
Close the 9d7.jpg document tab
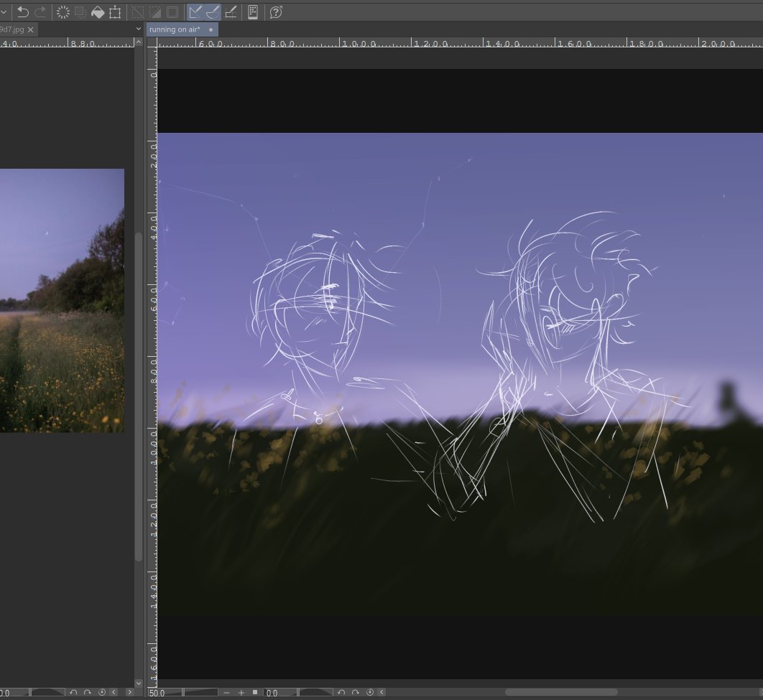point(31,29)
